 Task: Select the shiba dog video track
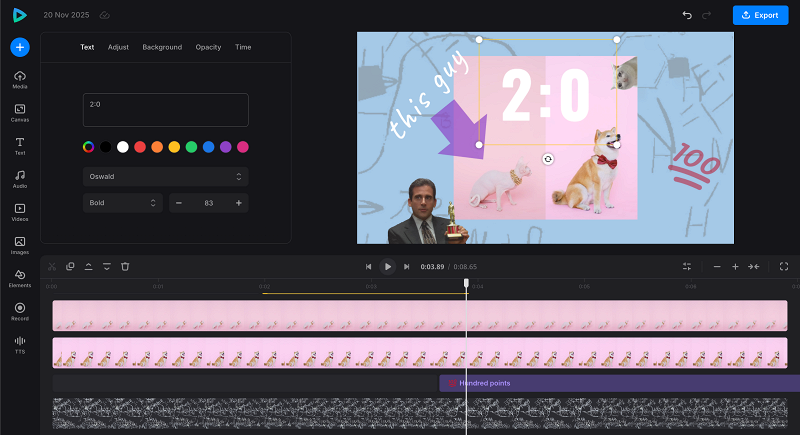point(420,352)
